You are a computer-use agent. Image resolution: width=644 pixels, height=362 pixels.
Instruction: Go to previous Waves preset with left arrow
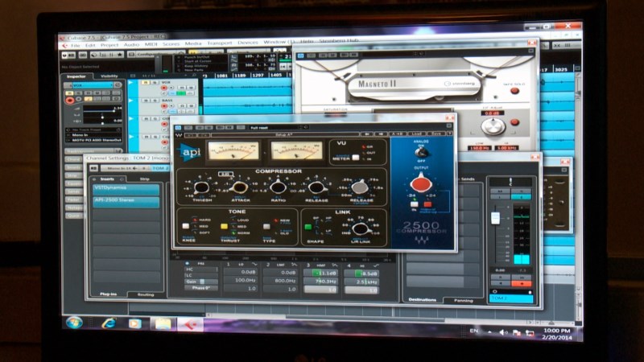[x=367, y=134]
